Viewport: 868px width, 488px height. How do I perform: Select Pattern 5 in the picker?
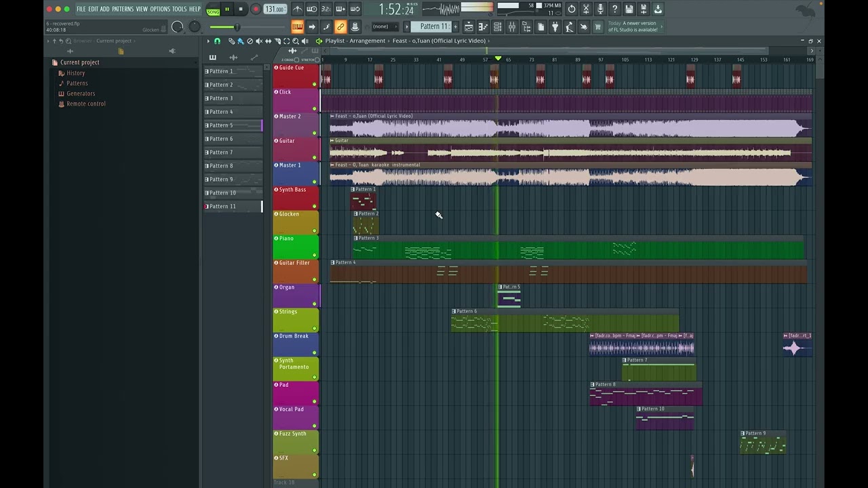[233, 125]
